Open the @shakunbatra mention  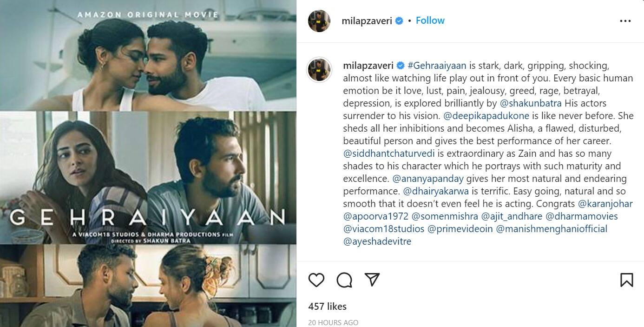[x=531, y=103]
